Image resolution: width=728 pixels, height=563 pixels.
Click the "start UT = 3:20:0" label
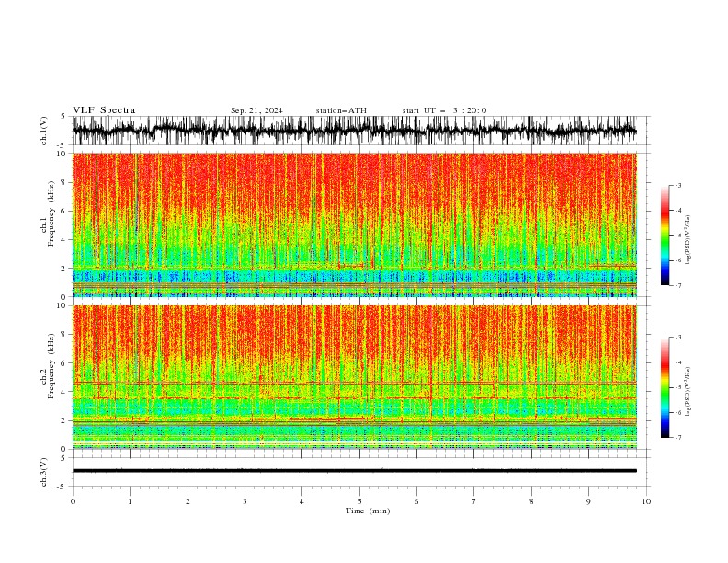point(444,110)
